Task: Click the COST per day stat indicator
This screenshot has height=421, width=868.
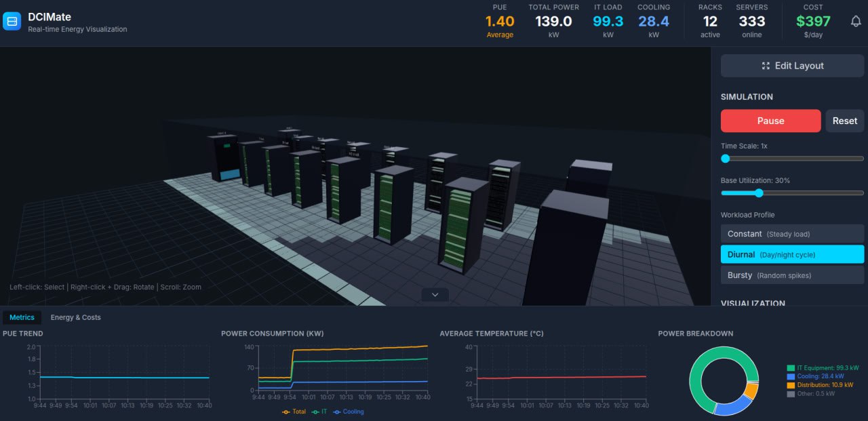Action: (812, 21)
